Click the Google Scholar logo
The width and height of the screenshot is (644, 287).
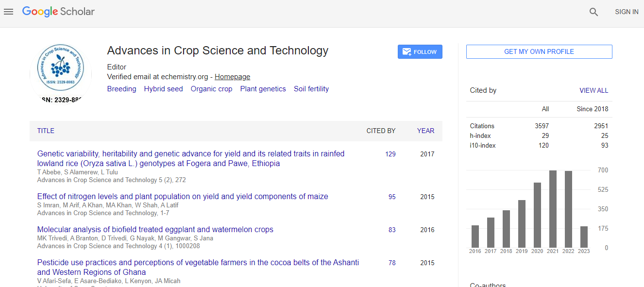(58, 12)
